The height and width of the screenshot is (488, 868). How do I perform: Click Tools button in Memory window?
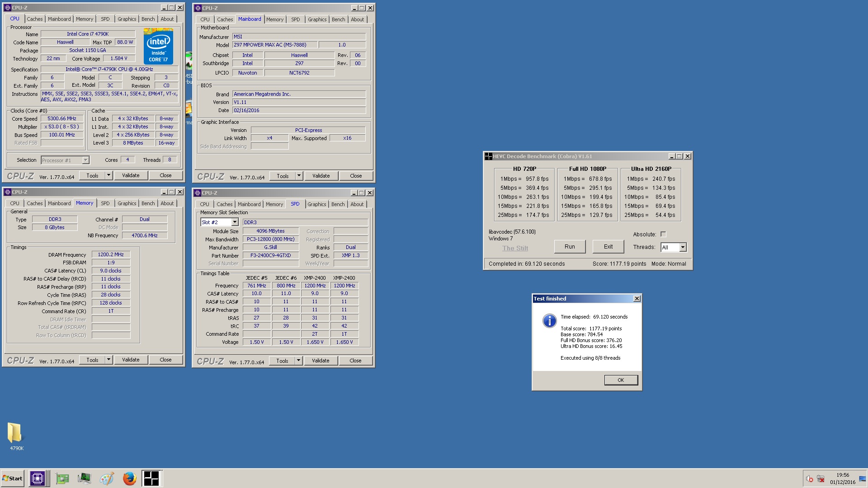(92, 360)
